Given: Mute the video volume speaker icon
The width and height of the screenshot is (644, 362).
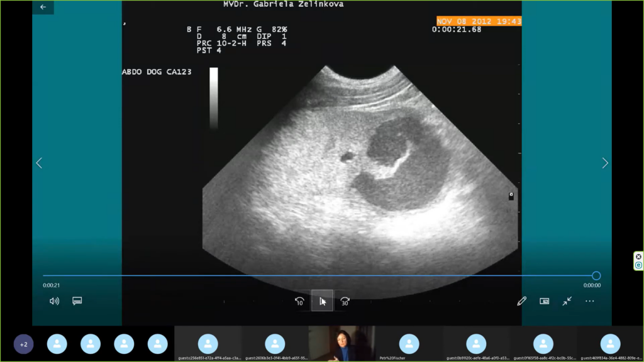Looking at the screenshot, I should pyautogui.click(x=55, y=301).
